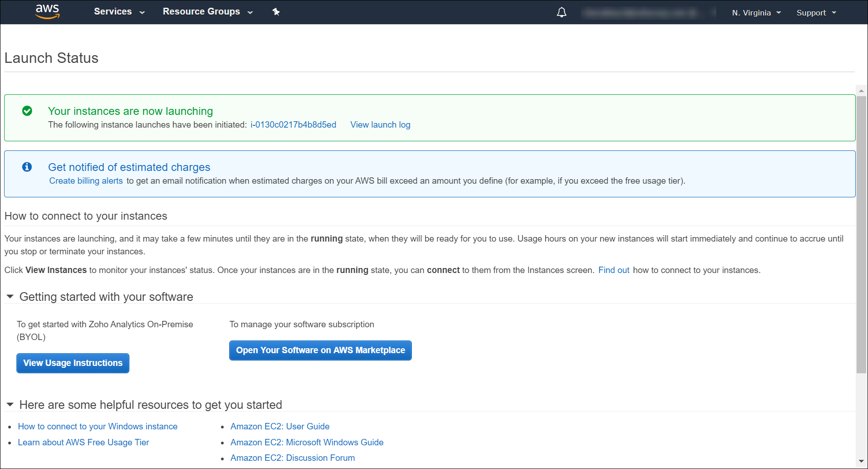This screenshot has width=868, height=469.
Task: Open the Services dropdown menu
Action: point(119,12)
